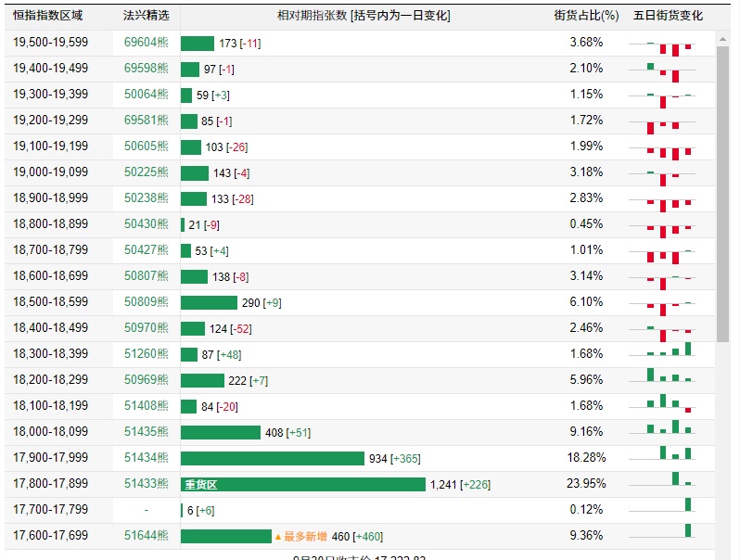Open warrant link 69581熊
The height and width of the screenshot is (560, 740).
click(x=147, y=121)
